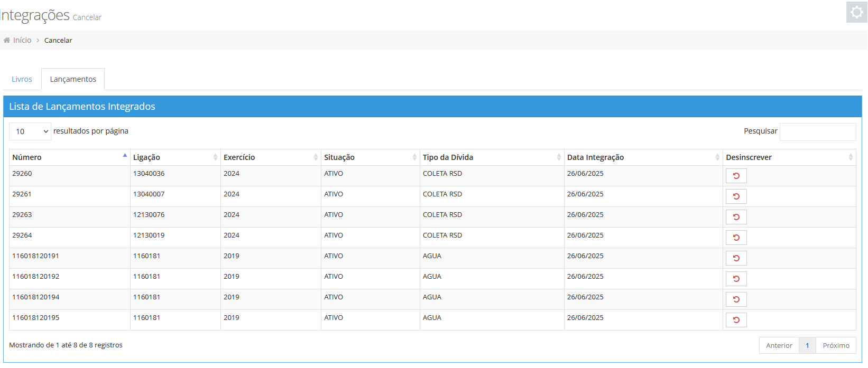Open the results per page dropdown
868x368 pixels.
(30, 131)
